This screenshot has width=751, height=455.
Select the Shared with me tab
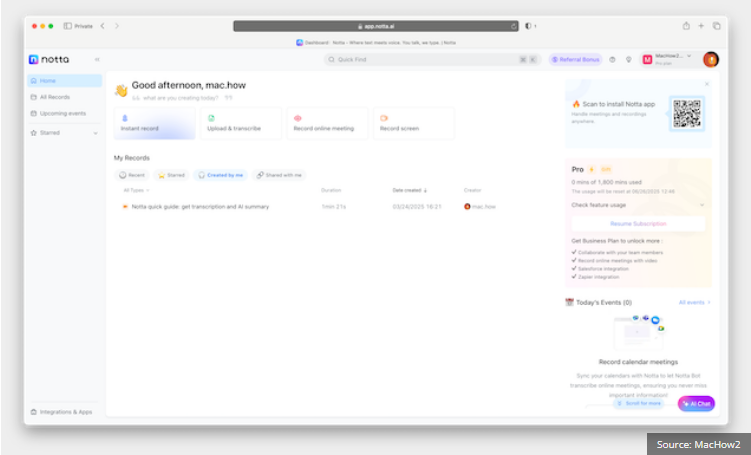point(279,175)
